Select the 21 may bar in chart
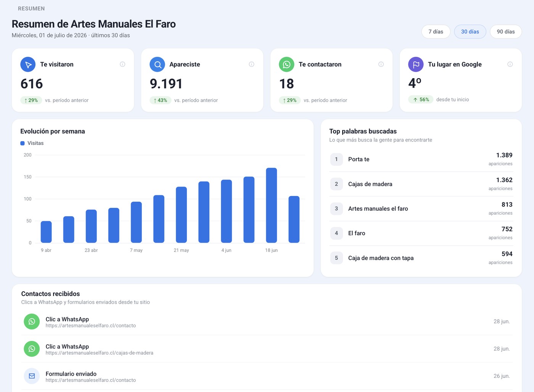Screen dimensions: 534x392 coord(181,215)
